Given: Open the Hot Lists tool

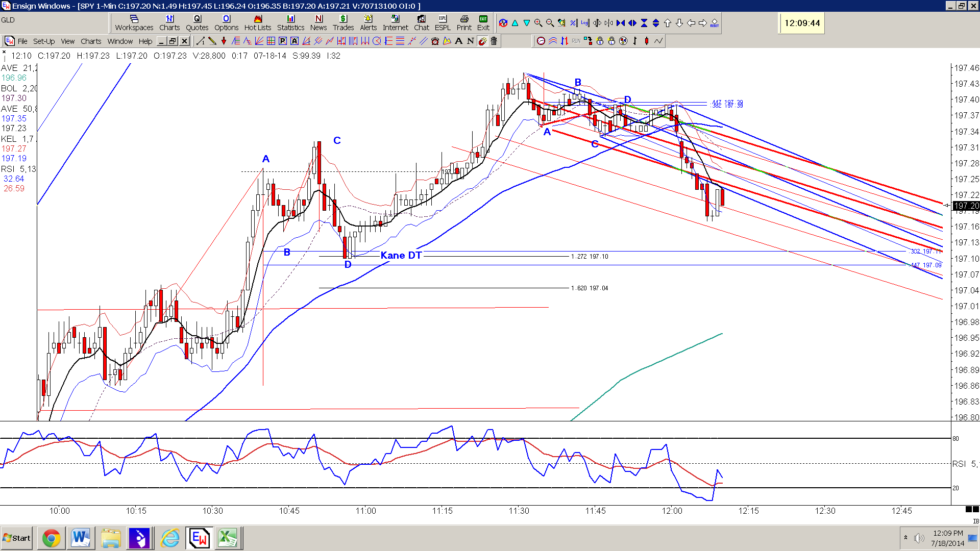Looking at the screenshot, I should [258, 23].
